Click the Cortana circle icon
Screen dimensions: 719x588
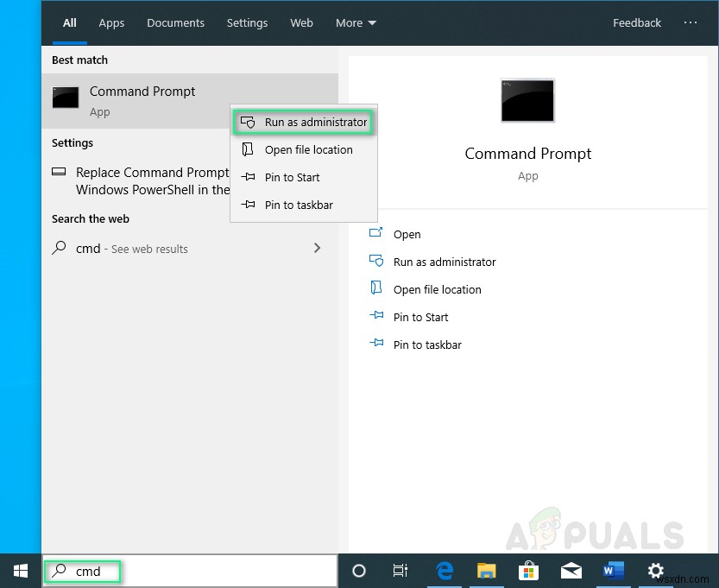click(x=358, y=571)
